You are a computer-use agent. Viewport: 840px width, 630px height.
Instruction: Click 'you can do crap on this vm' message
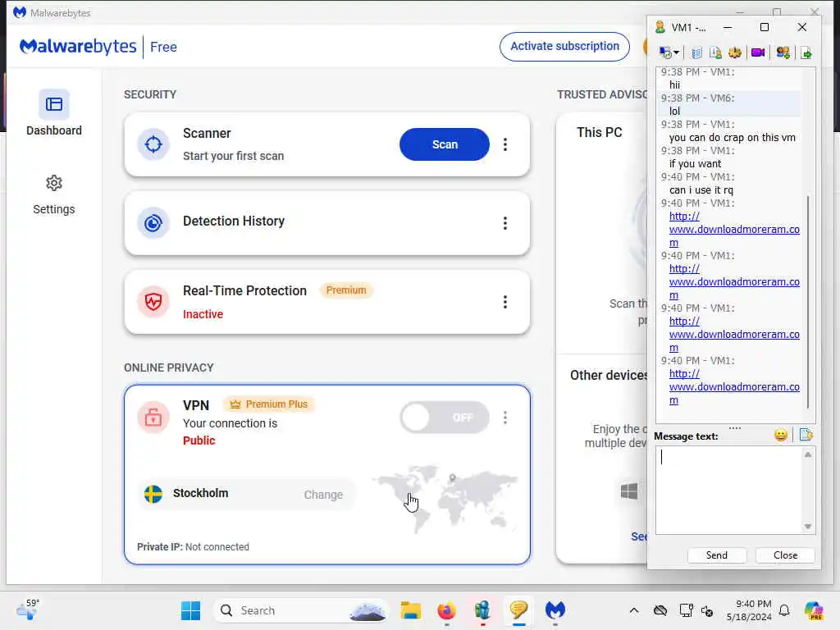(x=732, y=138)
